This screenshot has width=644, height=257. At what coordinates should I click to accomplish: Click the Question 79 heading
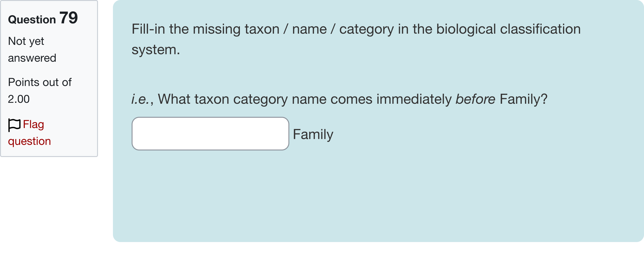[43, 18]
